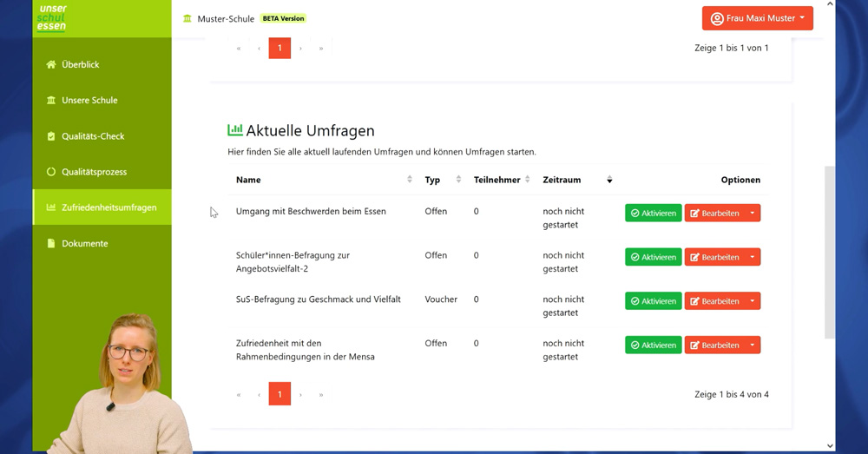Click the file icon beside Dokumente
Image resolution: width=868 pixels, height=454 pixels.
click(x=51, y=244)
